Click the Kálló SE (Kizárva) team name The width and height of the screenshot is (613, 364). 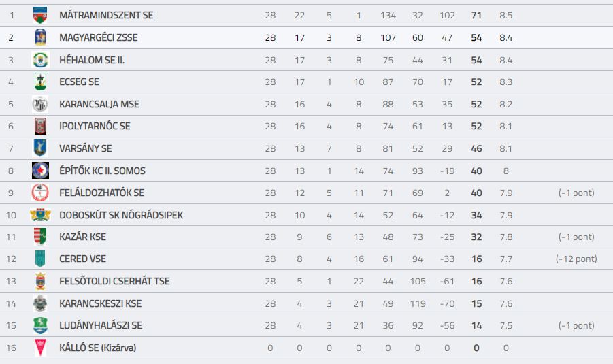tap(98, 348)
